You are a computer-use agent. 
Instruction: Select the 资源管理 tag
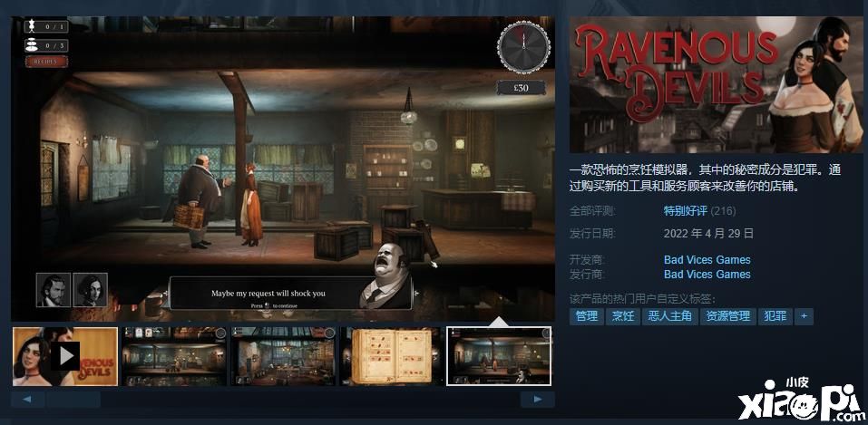pyautogui.click(x=728, y=316)
